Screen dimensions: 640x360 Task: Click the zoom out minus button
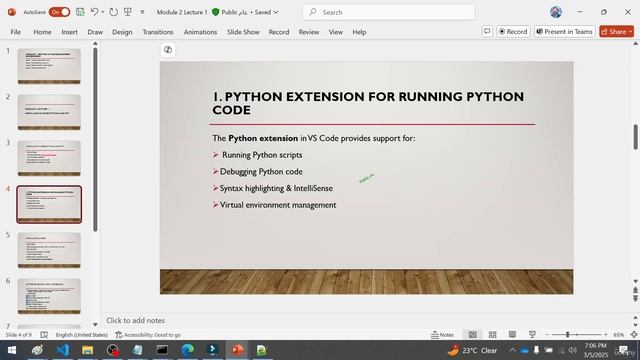[547, 335]
